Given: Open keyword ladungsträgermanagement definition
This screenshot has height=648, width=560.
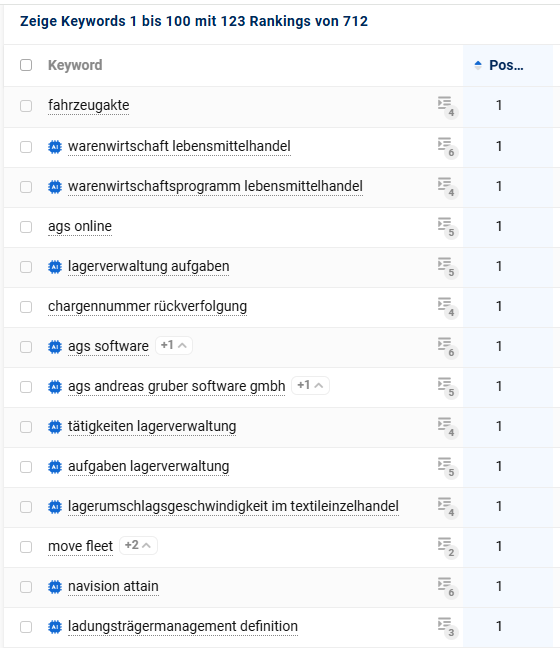Looking at the screenshot, I should tap(183, 627).
